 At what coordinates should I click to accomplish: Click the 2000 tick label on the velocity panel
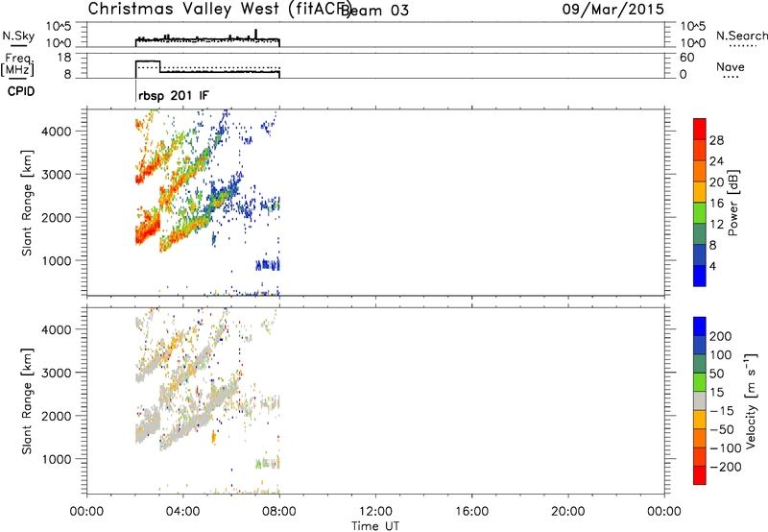[57, 416]
